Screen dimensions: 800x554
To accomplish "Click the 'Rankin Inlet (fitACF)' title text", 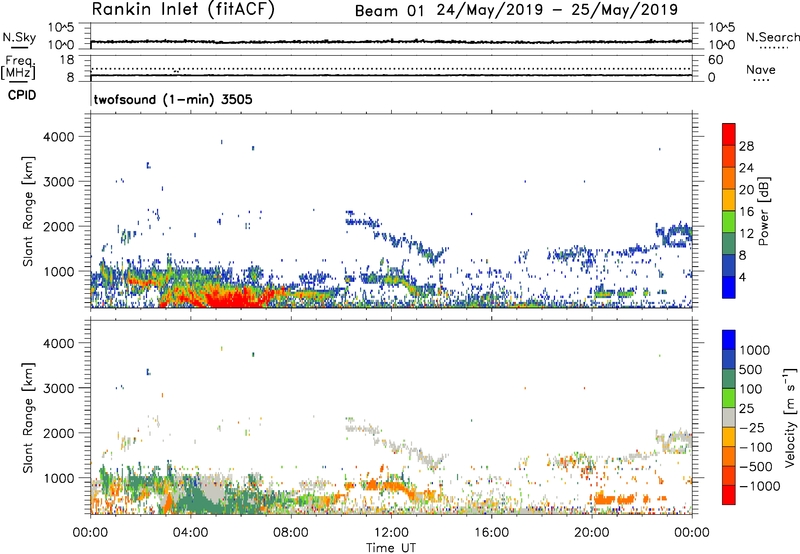I will point(183,10).
